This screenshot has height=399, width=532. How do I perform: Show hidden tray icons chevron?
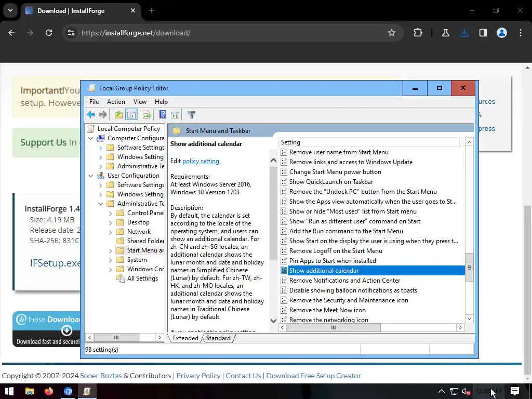[441, 391]
